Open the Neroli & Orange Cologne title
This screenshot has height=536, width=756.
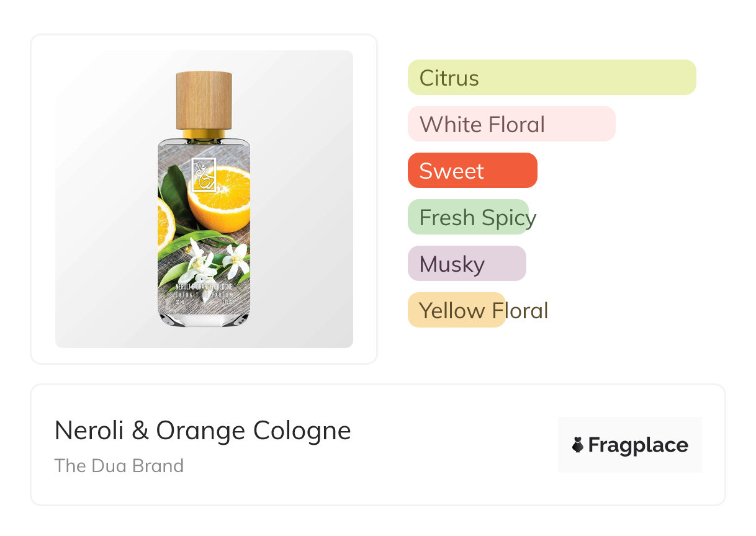[202, 430]
